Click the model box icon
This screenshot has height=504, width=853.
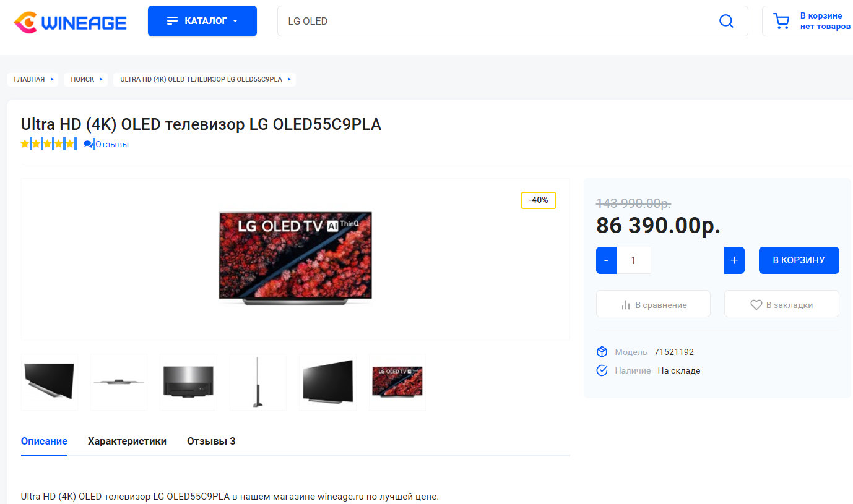point(602,352)
